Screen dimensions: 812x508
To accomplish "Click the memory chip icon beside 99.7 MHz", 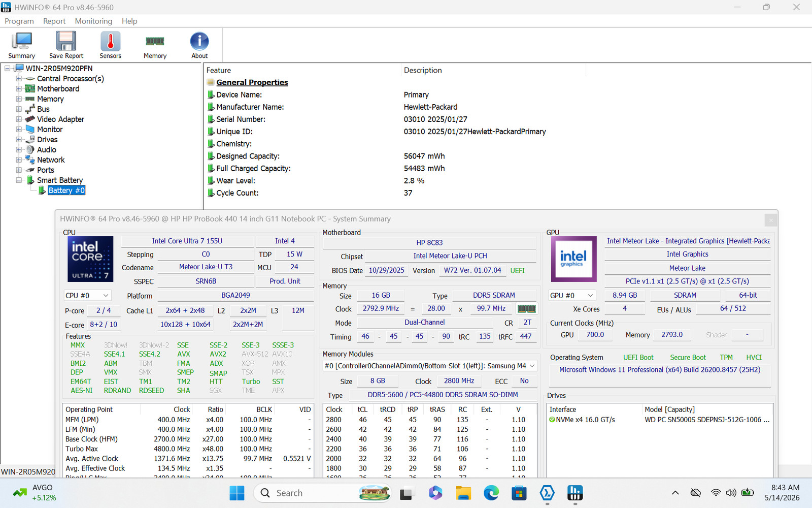I will click(526, 308).
